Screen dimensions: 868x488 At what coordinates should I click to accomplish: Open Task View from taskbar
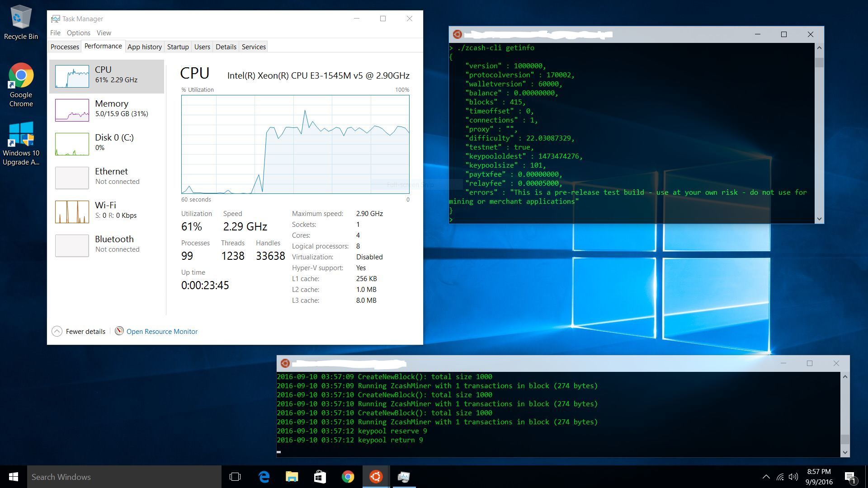235,477
